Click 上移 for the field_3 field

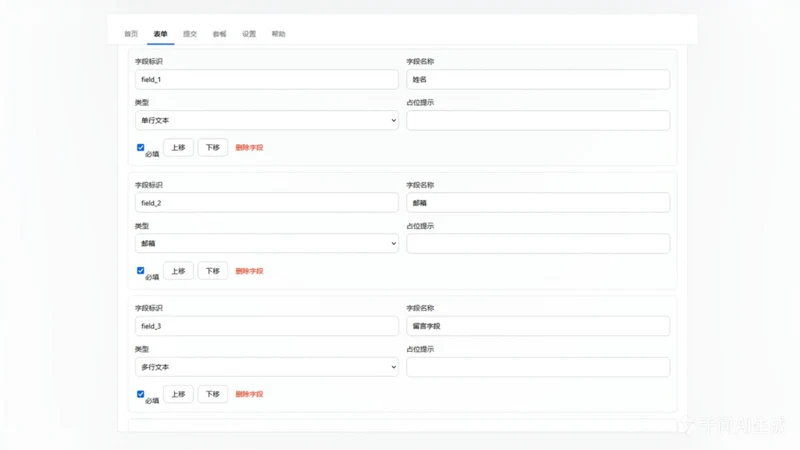(178, 394)
